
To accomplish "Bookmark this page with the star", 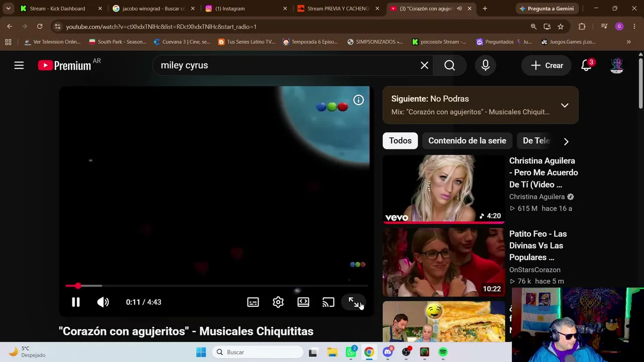I will (x=560, y=27).
